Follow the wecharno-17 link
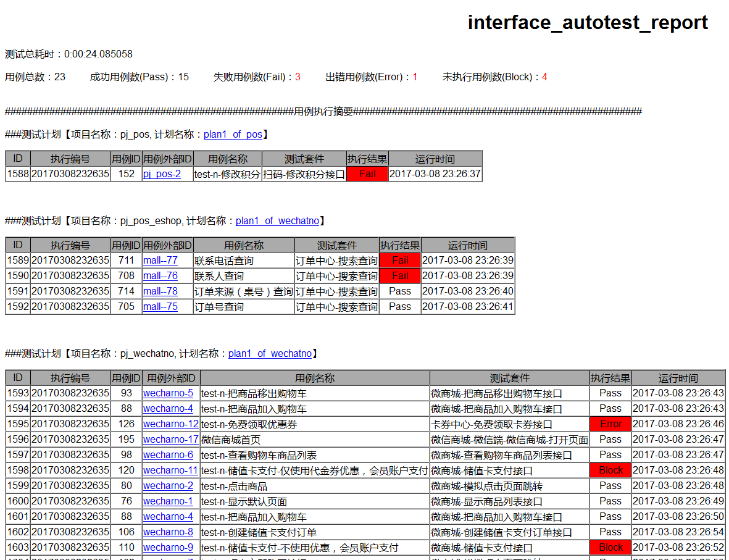This screenshot has height=560, width=729. [x=170, y=440]
